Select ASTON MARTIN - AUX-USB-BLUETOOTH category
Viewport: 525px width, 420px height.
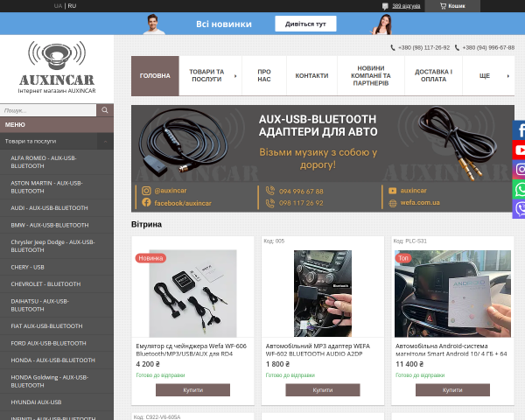click(x=57, y=187)
